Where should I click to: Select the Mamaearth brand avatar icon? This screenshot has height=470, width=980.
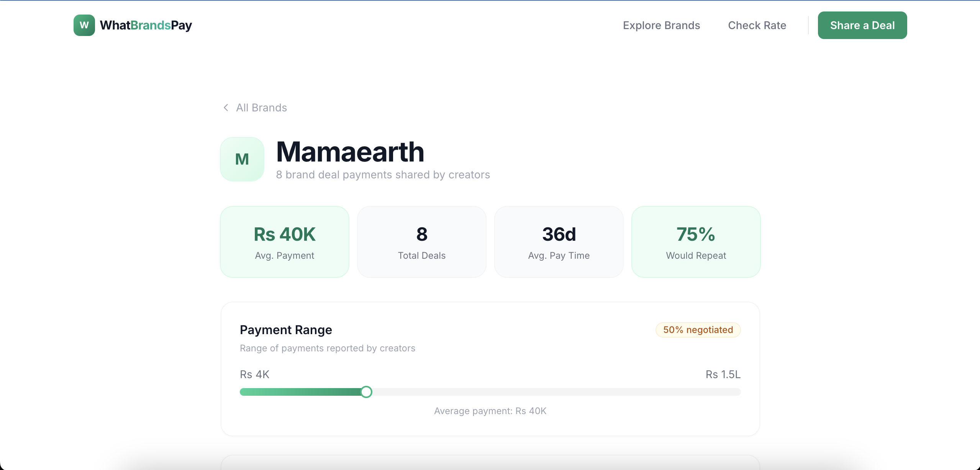[242, 159]
